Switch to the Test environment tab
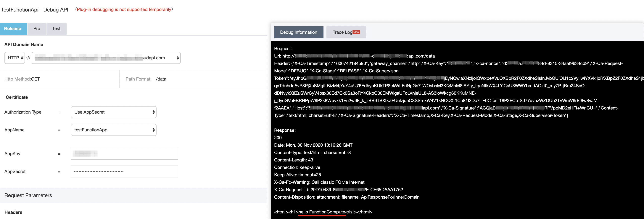Screen dimensions: 644x219 click(56, 29)
